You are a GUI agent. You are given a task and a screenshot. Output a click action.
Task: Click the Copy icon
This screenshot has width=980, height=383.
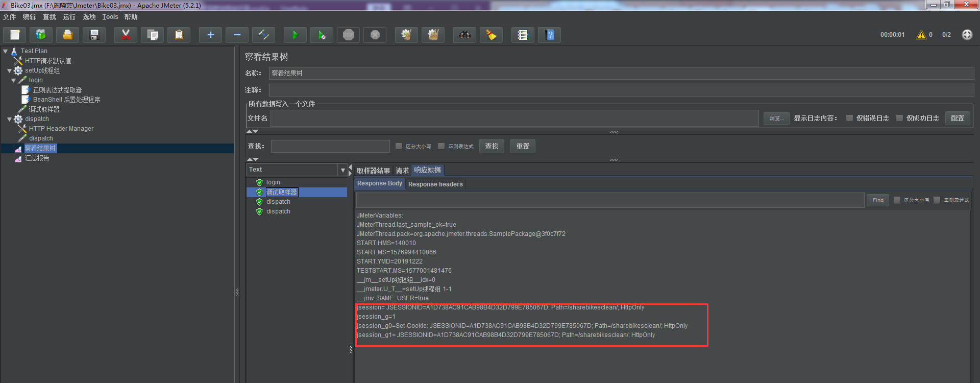pos(152,35)
